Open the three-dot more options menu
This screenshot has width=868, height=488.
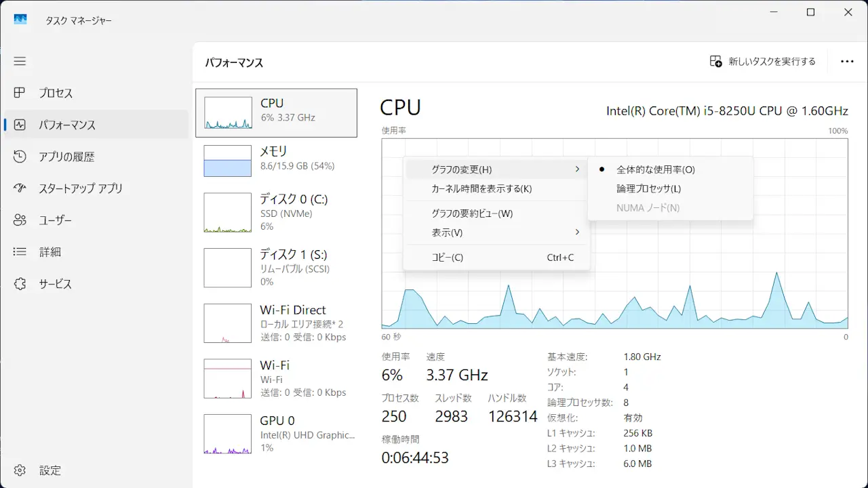[847, 62]
